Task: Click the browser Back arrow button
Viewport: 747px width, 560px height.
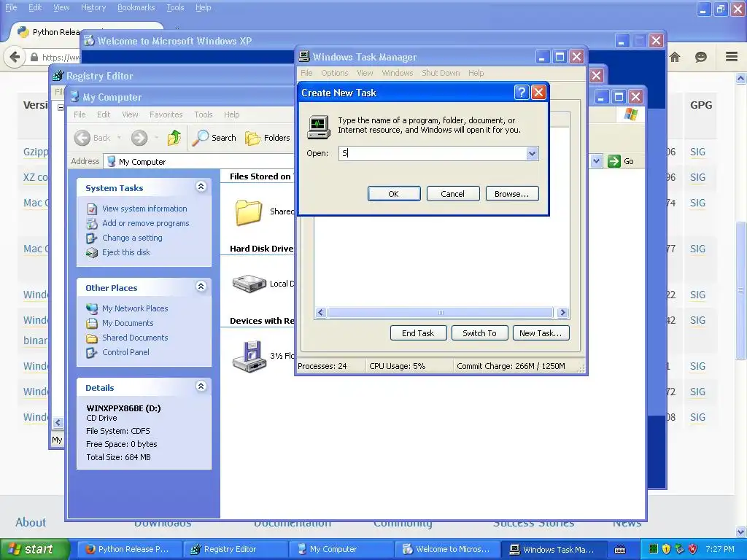Action: (15, 57)
